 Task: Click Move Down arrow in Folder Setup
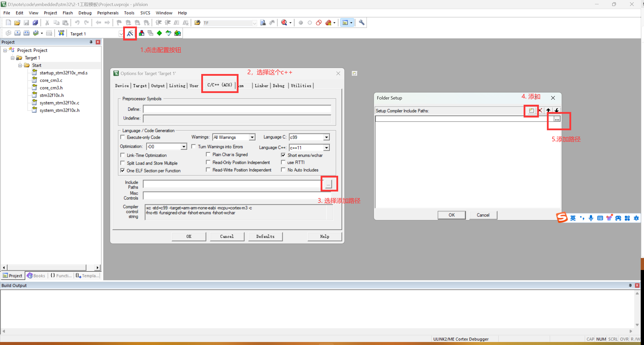pyautogui.click(x=557, y=110)
